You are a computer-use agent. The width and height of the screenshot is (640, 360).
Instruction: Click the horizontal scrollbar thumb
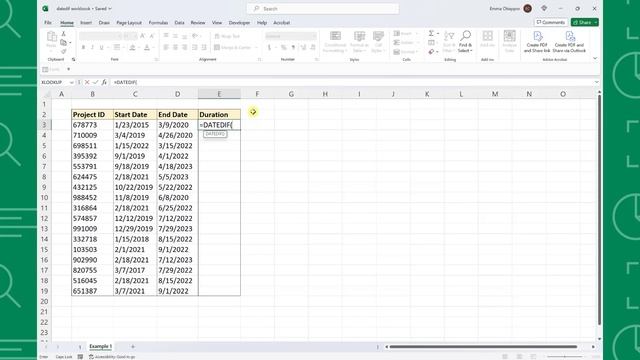483,347
